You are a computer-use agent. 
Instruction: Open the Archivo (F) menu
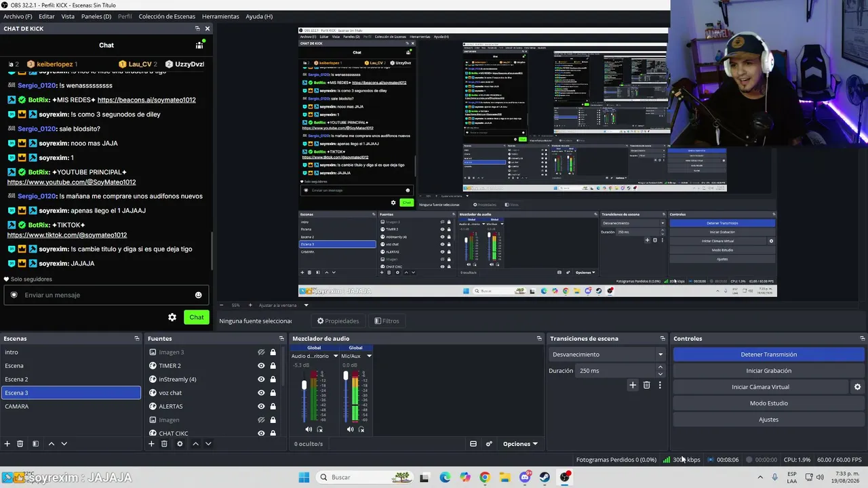point(18,16)
